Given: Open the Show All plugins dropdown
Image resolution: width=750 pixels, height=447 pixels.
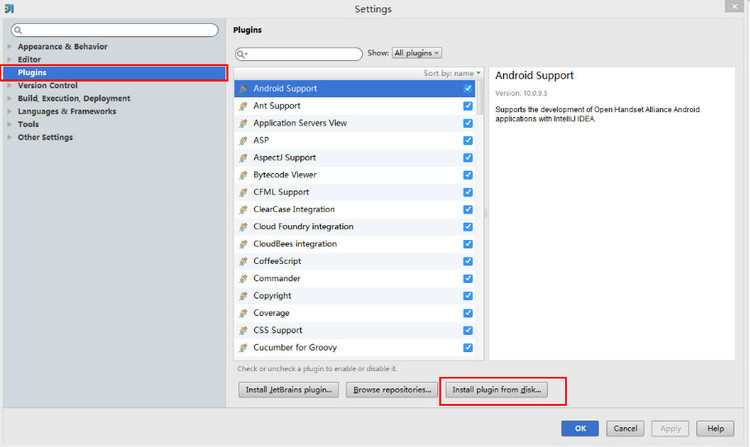Looking at the screenshot, I should 417,53.
